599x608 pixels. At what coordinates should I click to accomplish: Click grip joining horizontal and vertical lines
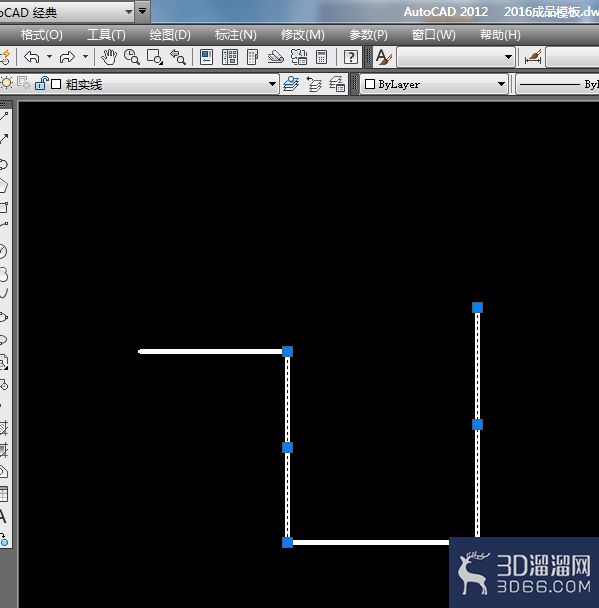click(287, 352)
